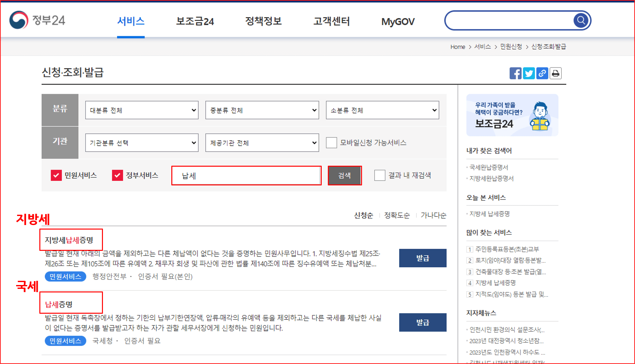Open the 제공기관 전체 dropdown
The width and height of the screenshot is (635, 364).
click(x=262, y=143)
